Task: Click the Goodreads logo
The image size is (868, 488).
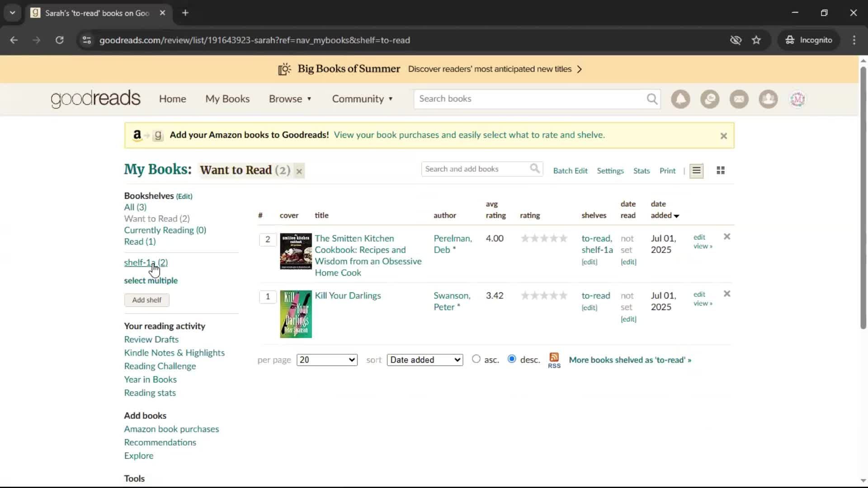Action: (x=95, y=99)
